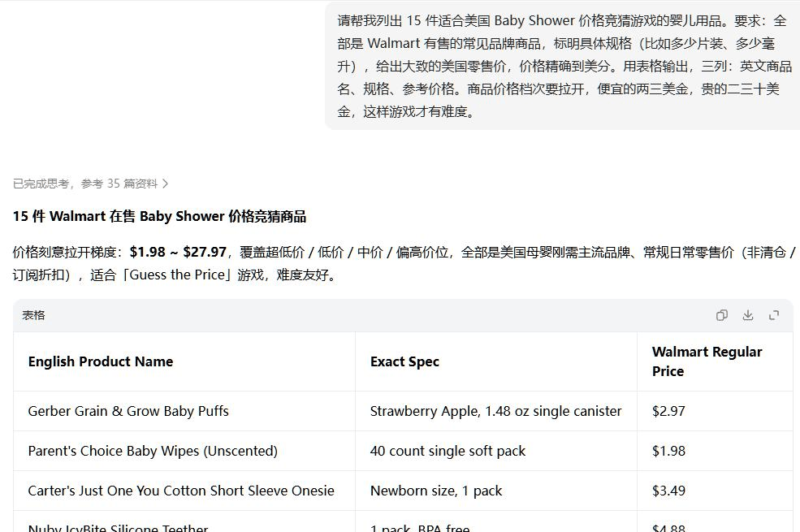Click the 'Exact Spec' column header
Viewport: 800px width, 532px height.
tap(496, 361)
